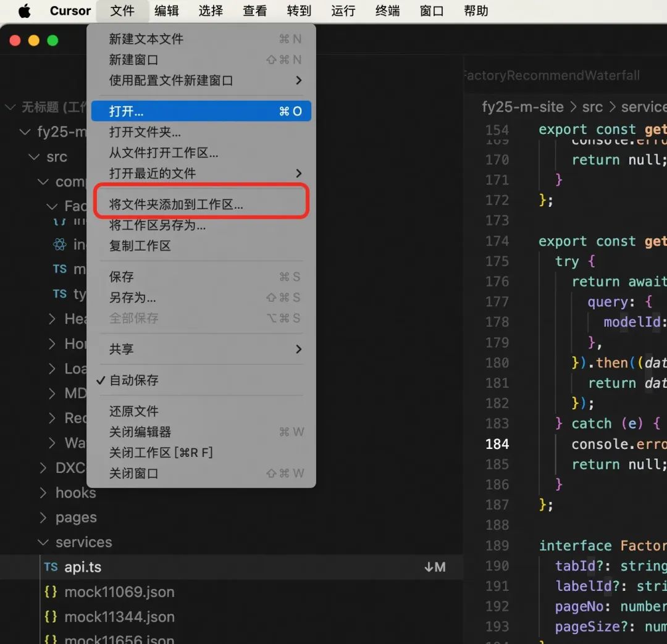Open the 帮助 menu
Image resolution: width=667 pixels, height=644 pixels.
pos(476,10)
